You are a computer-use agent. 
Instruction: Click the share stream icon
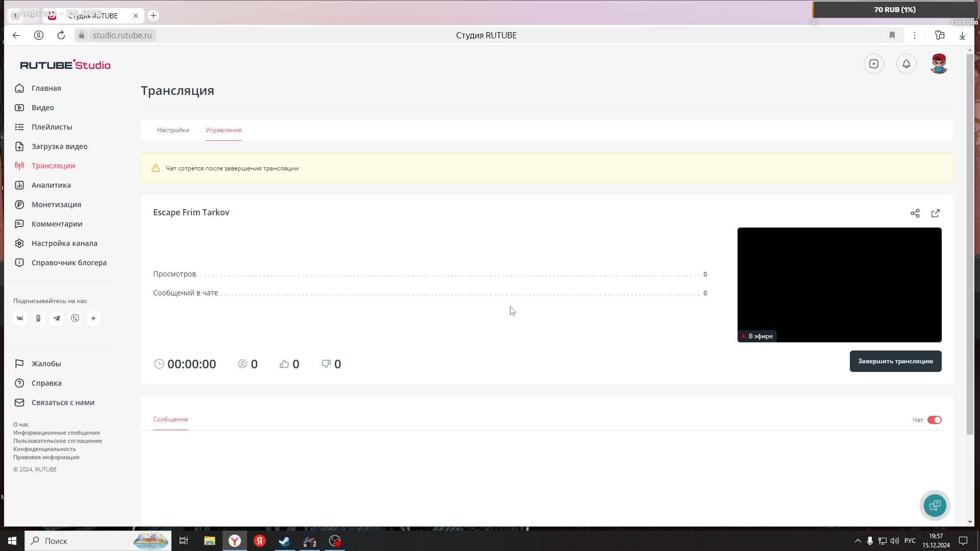(915, 213)
